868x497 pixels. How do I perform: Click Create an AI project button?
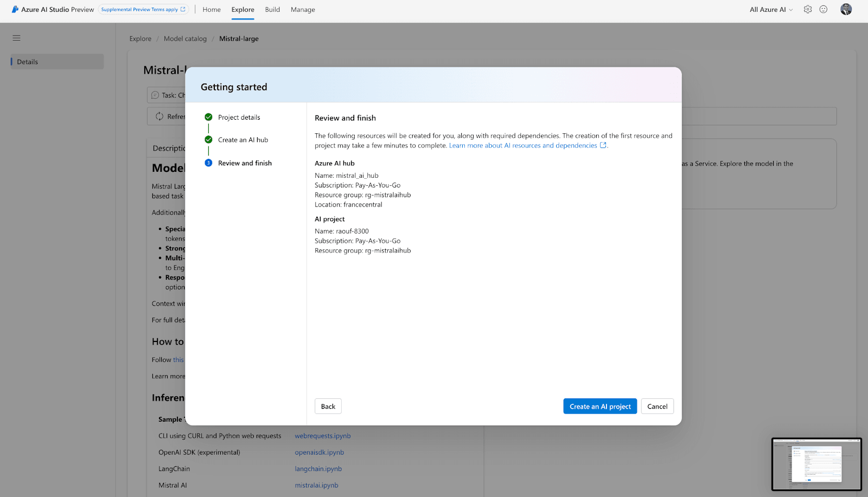(x=600, y=406)
